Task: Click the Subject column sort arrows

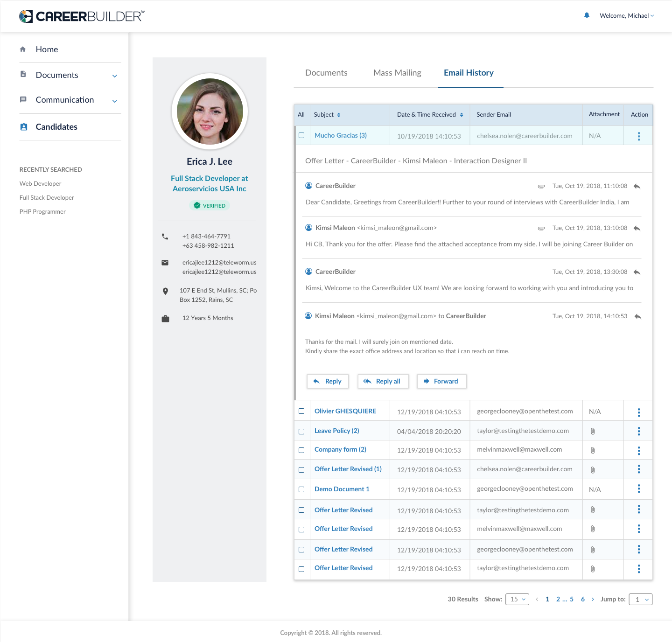Action: click(x=339, y=115)
